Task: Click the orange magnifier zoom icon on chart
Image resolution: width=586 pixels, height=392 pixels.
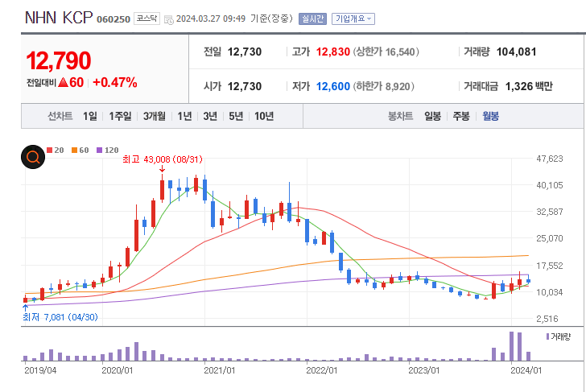Action: click(33, 157)
